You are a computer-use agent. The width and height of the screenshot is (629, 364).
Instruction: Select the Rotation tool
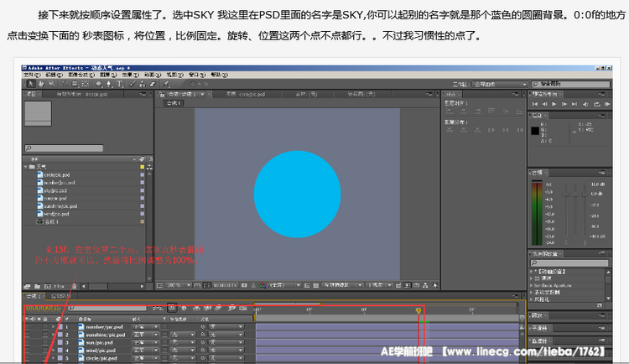(x=65, y=84)
